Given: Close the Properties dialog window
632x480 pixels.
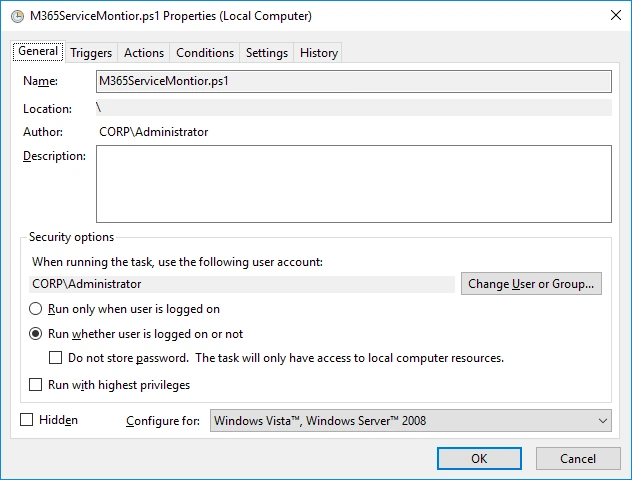Looking at the screenshot, I should [611, 16].
